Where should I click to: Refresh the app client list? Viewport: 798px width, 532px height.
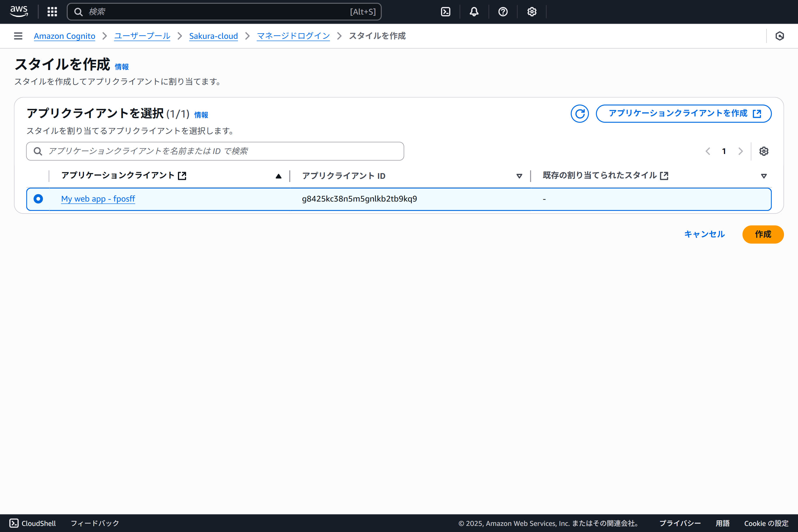580,114
